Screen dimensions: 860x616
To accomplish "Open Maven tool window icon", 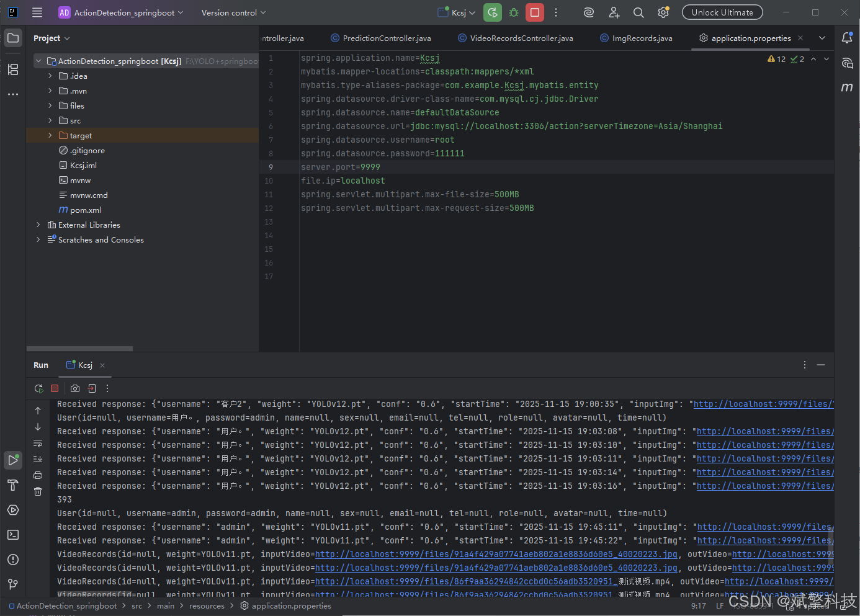I will pos(847,87).
